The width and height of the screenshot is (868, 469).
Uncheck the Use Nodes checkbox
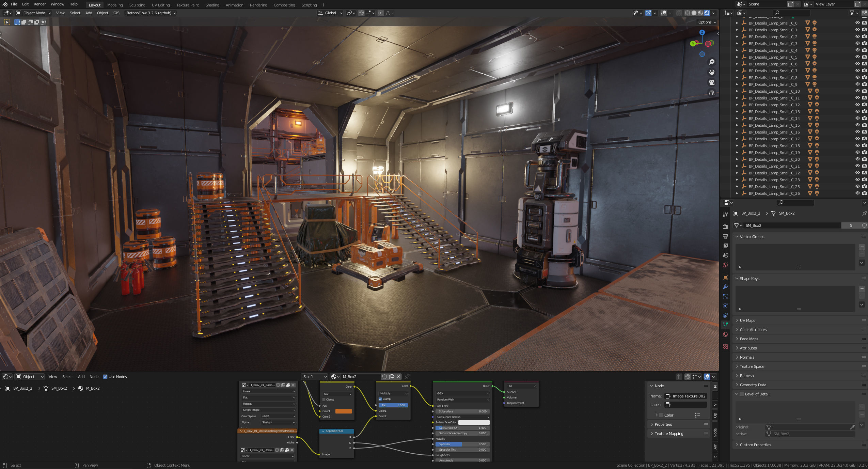coord(105,377)
